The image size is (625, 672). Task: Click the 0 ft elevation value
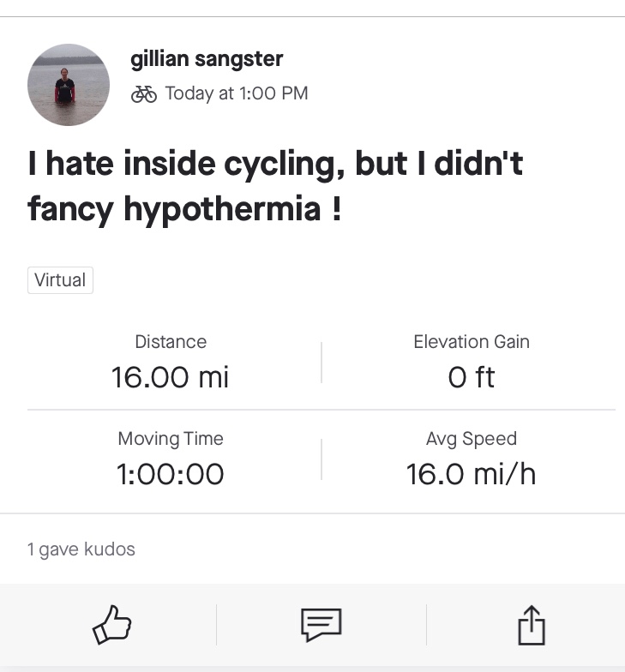click(x=472, y=377)
